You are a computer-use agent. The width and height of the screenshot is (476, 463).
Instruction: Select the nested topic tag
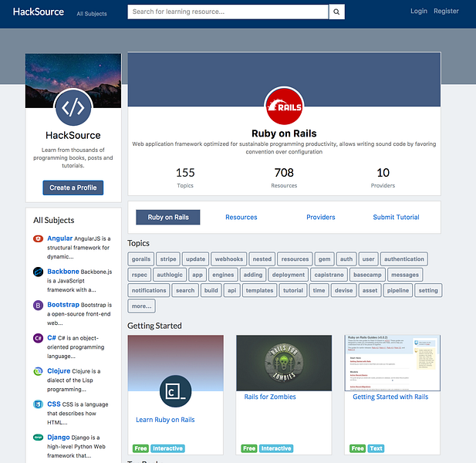(x=262, y=259)
